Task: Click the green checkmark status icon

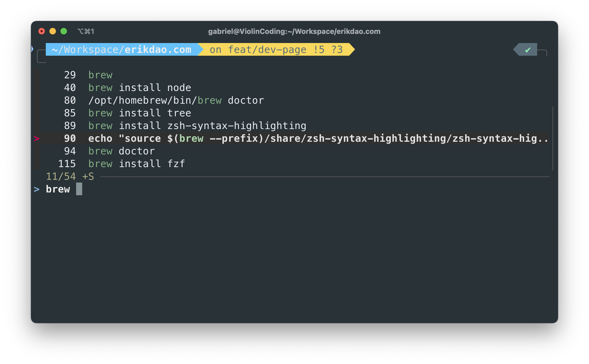Action: point(528,50)
